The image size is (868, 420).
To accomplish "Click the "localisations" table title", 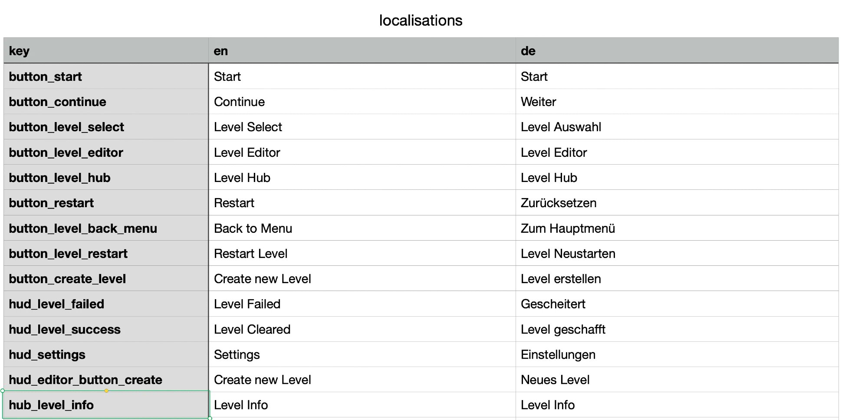I will (x=421, y=20).
